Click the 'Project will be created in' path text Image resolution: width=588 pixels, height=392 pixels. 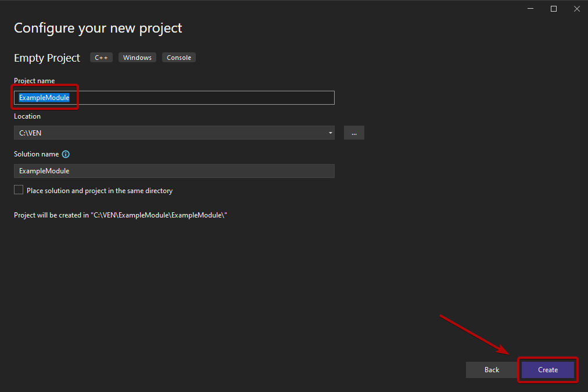(x=120, y=215)
